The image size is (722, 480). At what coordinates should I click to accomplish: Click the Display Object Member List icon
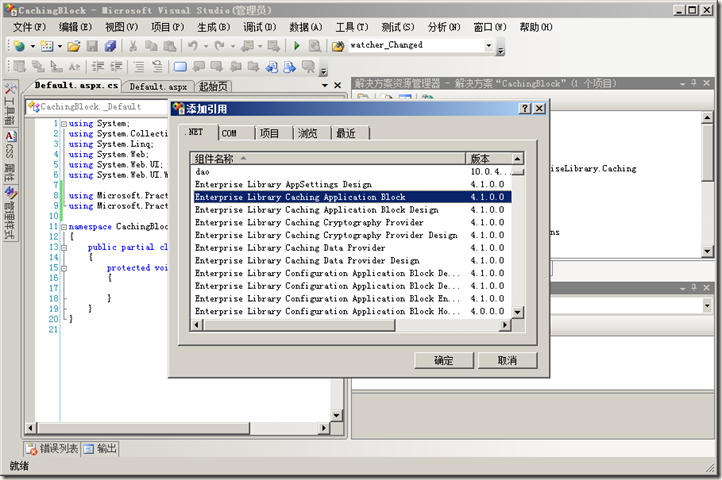click(19, 67)
